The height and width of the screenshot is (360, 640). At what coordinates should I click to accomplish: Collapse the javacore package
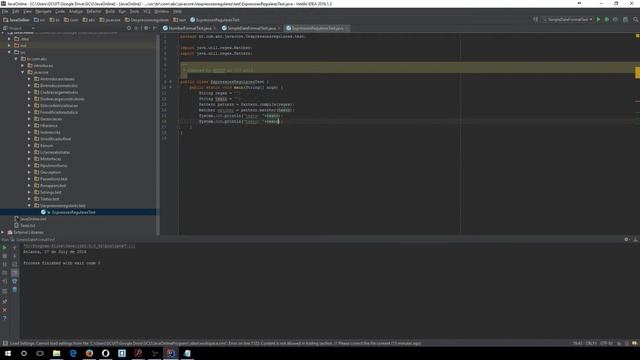coord(22,72)
